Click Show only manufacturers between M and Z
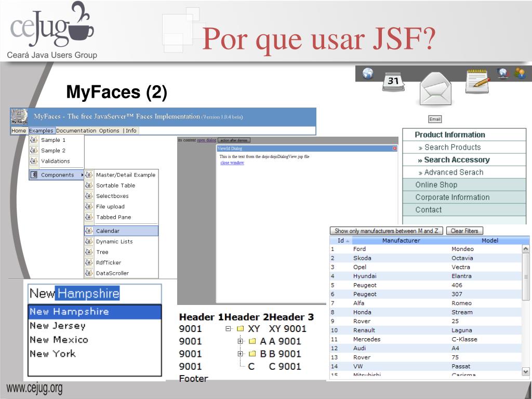The width and height of the screenshot is (532, 399). tap(387, 231)
